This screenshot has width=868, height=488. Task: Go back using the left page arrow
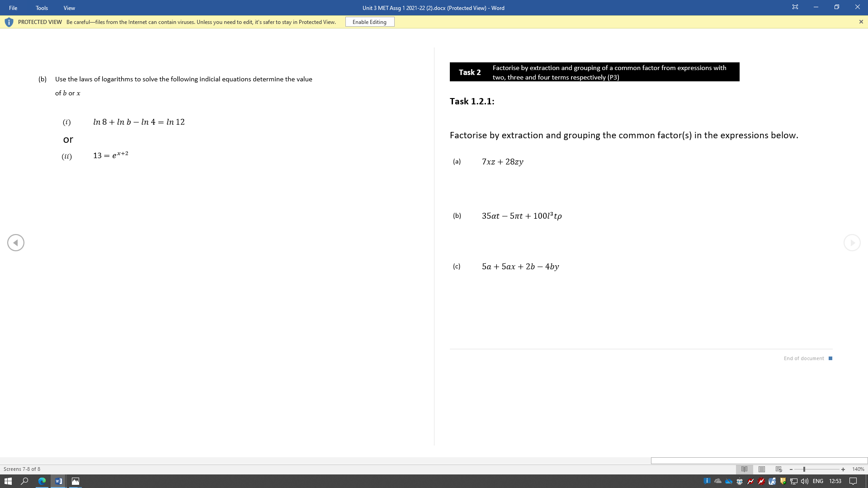[16, 243]
